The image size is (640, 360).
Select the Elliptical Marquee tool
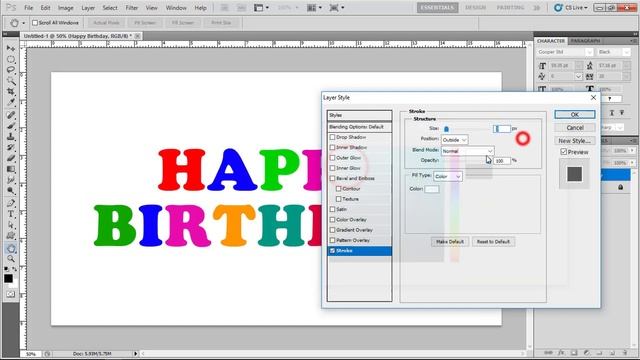(x=11, y=59)
